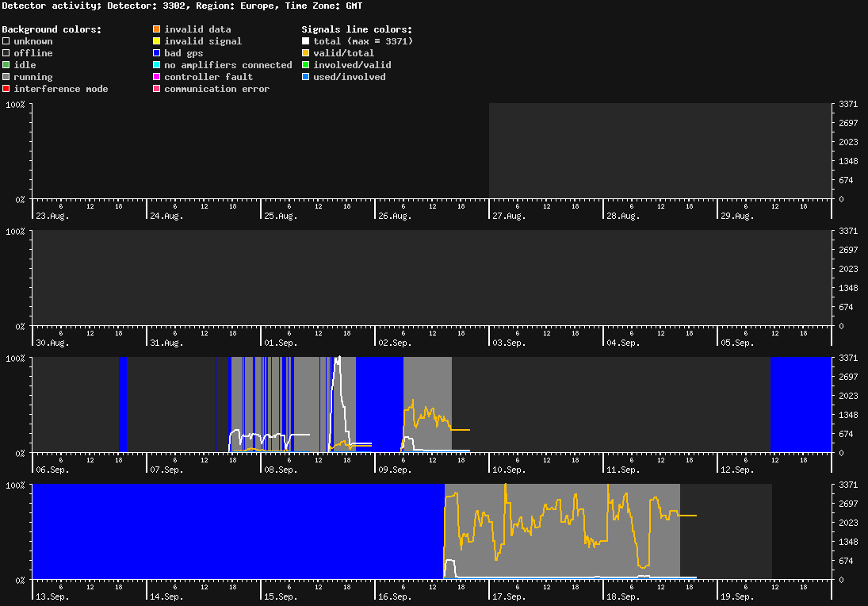Click the 'no amplifiers connected' legend label
Viewport: 868px width, 606px height.
coord(228,65)
